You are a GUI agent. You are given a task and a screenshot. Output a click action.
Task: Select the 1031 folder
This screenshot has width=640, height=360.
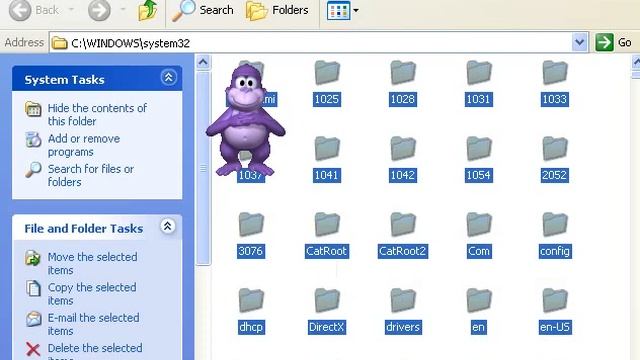coord(478,83)
